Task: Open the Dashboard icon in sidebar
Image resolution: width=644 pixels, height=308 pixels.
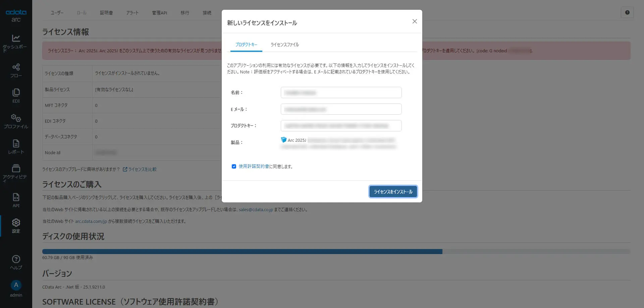Action: tap(16, 38)
